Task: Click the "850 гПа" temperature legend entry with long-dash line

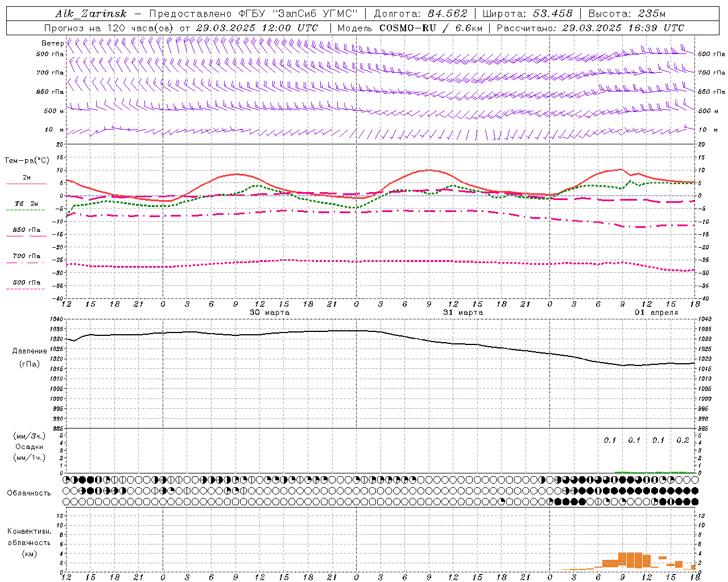Action: click(26, 230)
